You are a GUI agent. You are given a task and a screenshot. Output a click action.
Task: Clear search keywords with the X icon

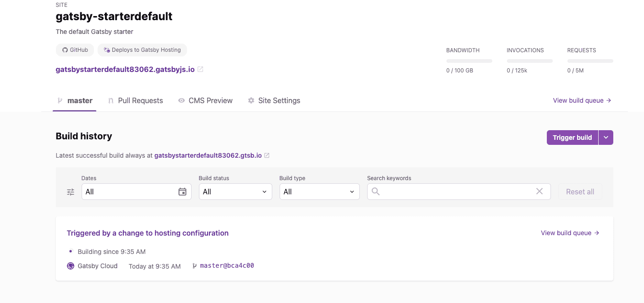(539, 192)
